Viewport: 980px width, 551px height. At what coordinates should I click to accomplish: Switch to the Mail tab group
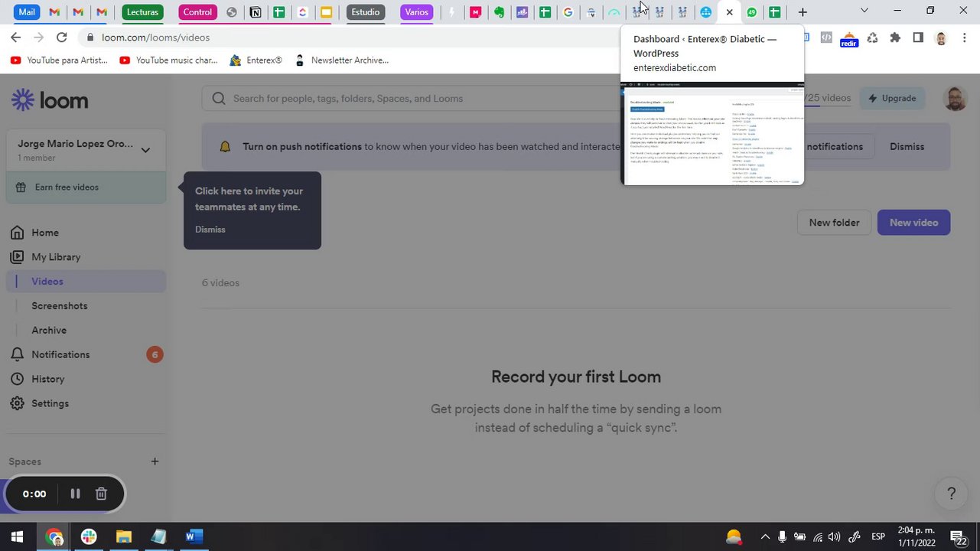pos(27,12)
